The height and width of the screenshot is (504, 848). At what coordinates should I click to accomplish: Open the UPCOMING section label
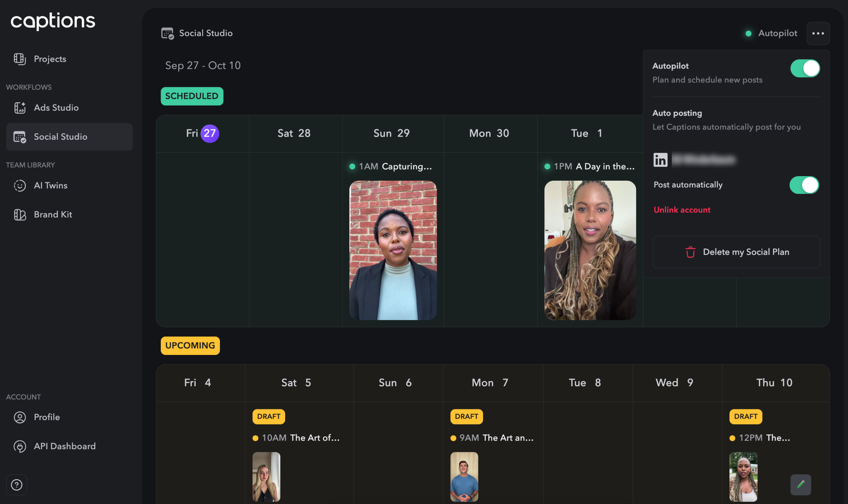point(190,346)
